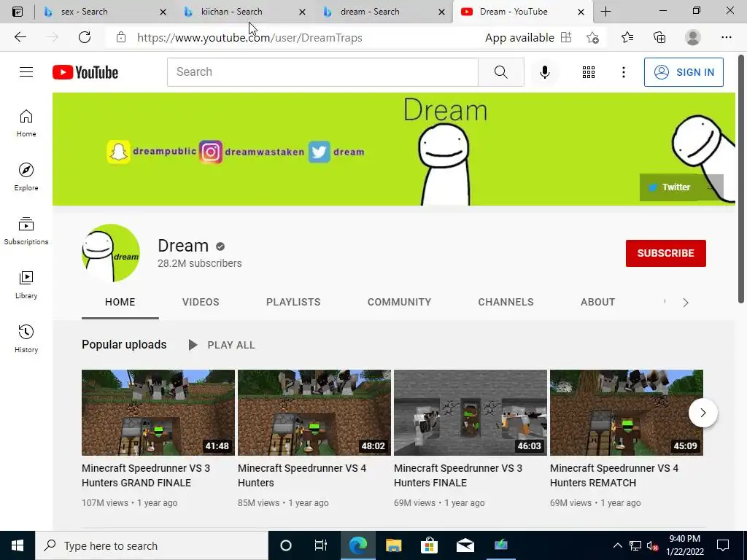Open the YouTube apps grid
The height and width of the screenshot is (560, 747).
(x=589, y=72)
